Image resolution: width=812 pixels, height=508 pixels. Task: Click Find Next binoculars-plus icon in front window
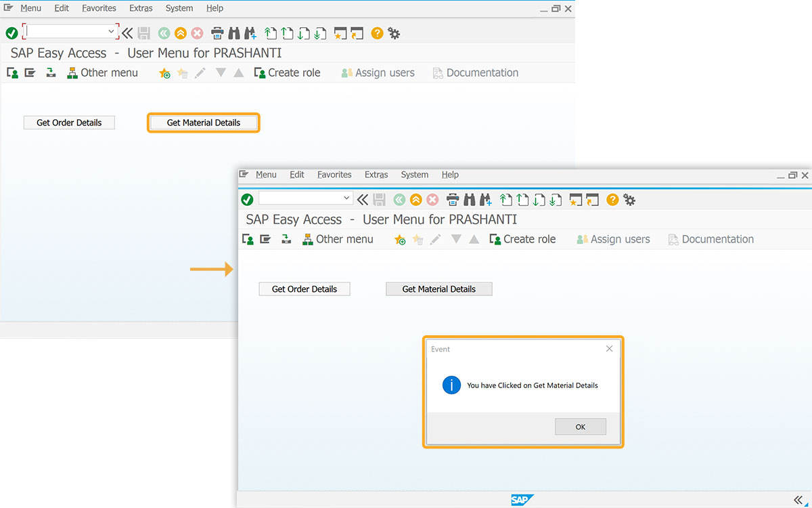click(x=485, y=199)
